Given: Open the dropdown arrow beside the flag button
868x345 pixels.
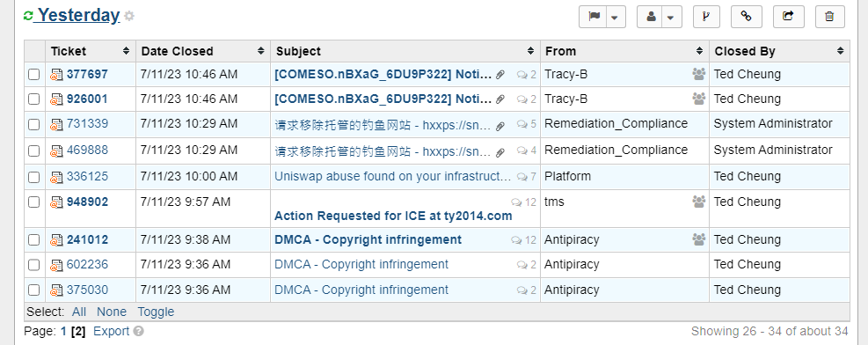Looking at the screenshot, I should tap(616, 17).
